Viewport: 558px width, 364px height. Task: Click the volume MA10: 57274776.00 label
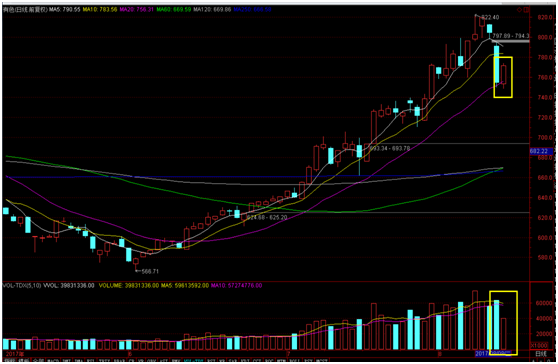tap(236, 286)
